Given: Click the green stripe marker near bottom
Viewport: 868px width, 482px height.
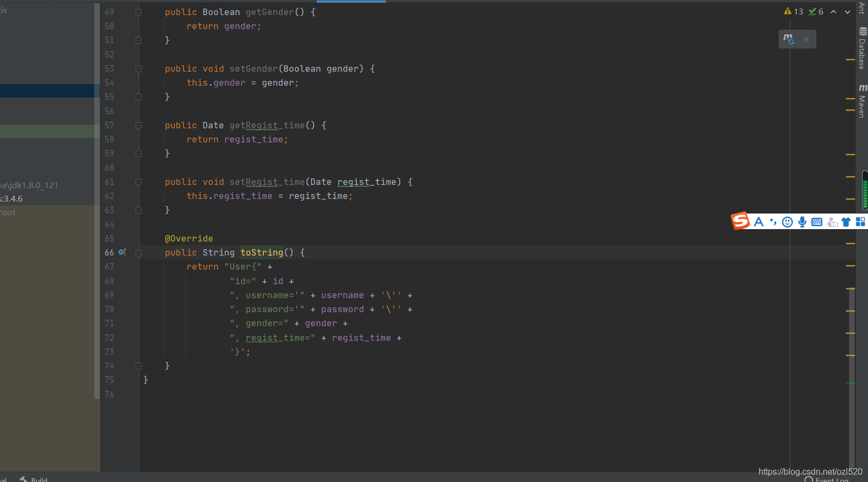Looking at the screenshot, I should pos(850,383).
